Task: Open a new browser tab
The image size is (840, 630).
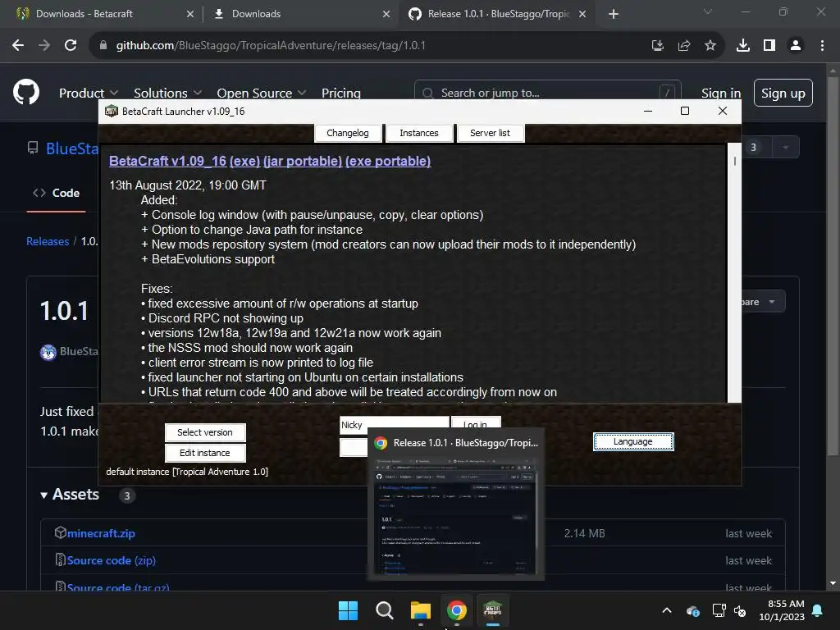Action: [x=614, y=14]
